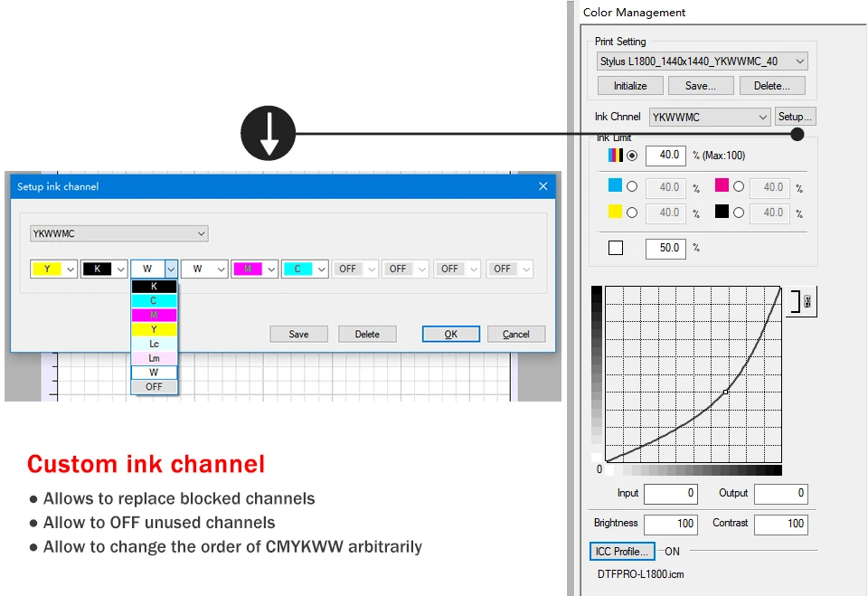Click Cancel in Setup ink channel dialog

point(516,334)
